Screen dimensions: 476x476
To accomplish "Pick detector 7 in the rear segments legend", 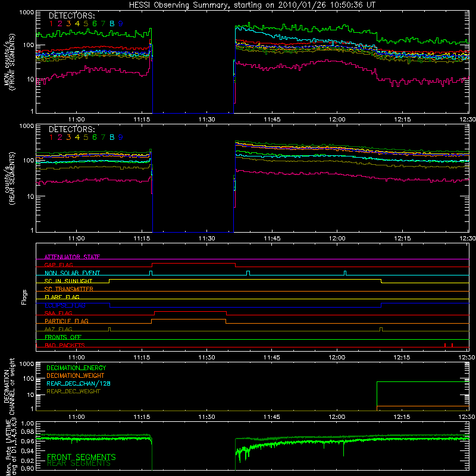I will tap(103, 137).
